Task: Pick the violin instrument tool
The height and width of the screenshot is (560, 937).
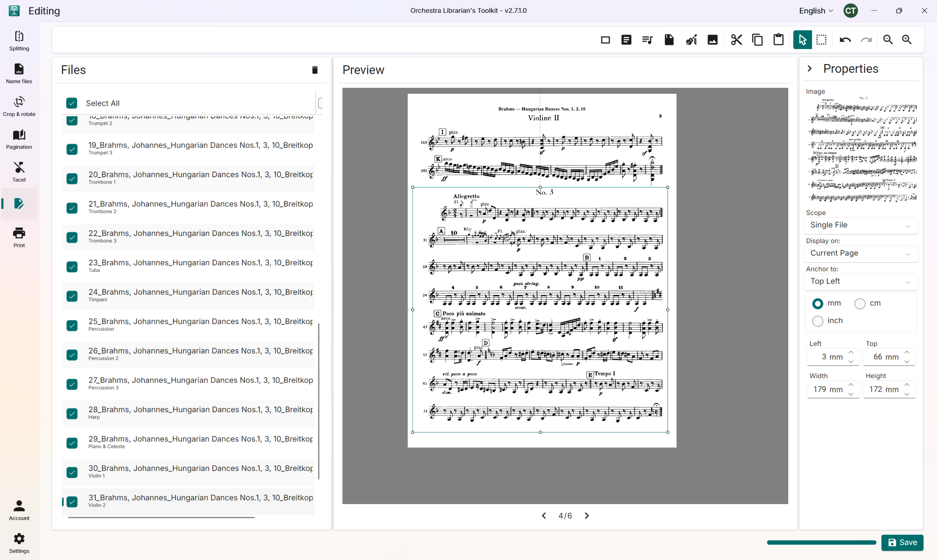Action: click(691, 40)
